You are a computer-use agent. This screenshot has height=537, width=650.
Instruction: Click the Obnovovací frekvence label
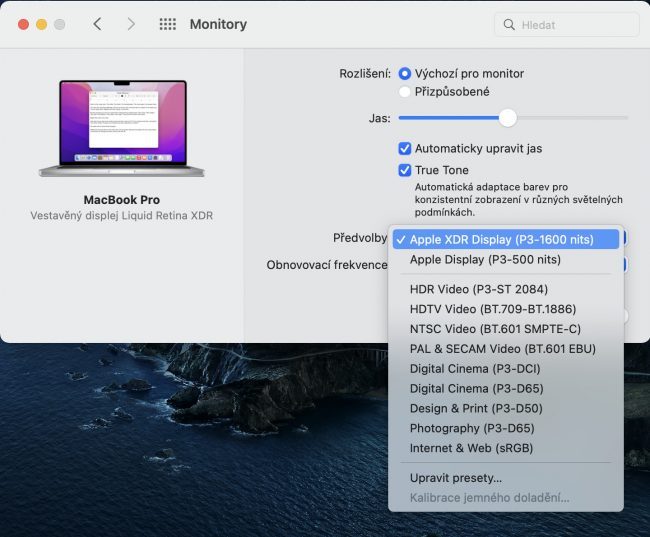[x=327, y=265]
